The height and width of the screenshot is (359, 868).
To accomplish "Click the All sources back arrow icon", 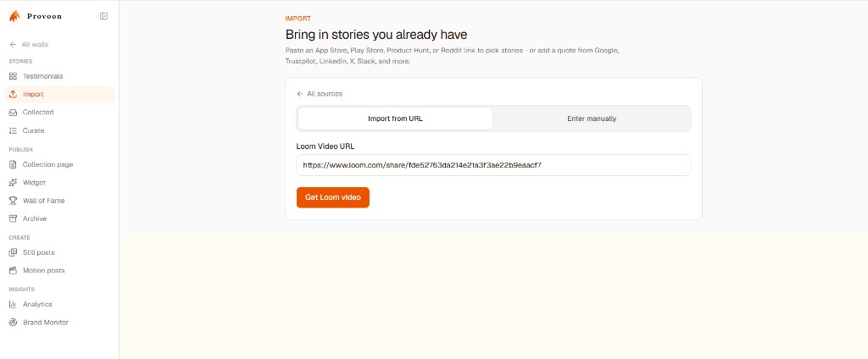I will click(x=300, y=94).
